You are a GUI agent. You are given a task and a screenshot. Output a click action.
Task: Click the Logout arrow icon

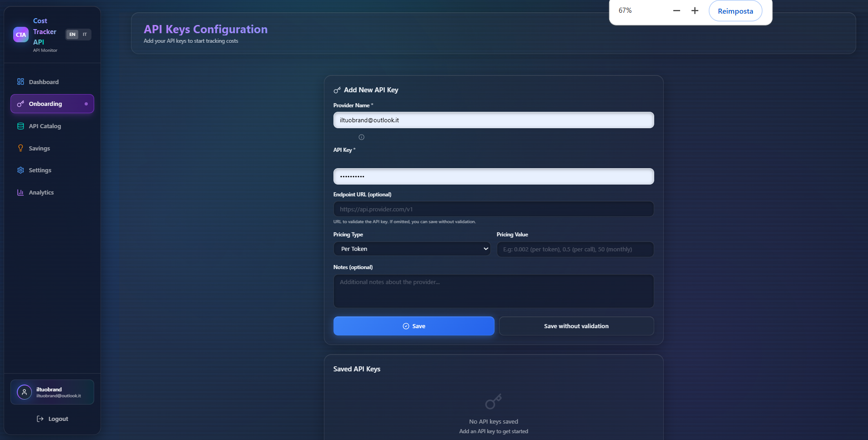39,418
